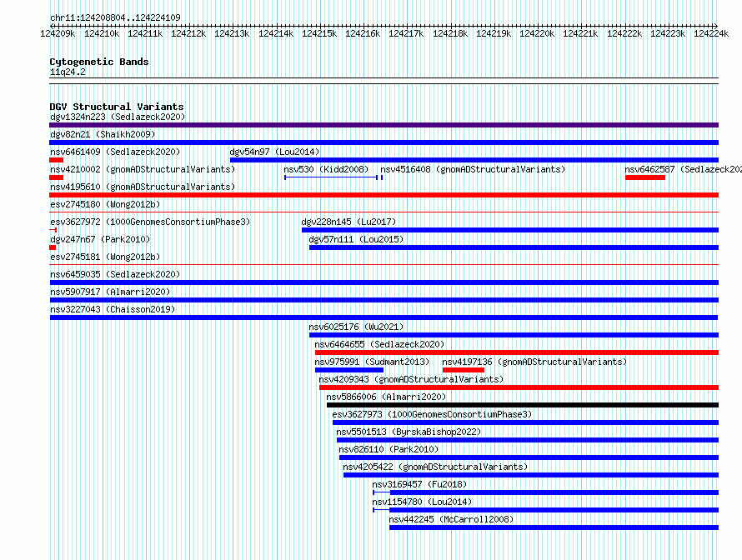Click the black nsv5866006 variant bar
The image size is (742, 560).
(523, 405)
